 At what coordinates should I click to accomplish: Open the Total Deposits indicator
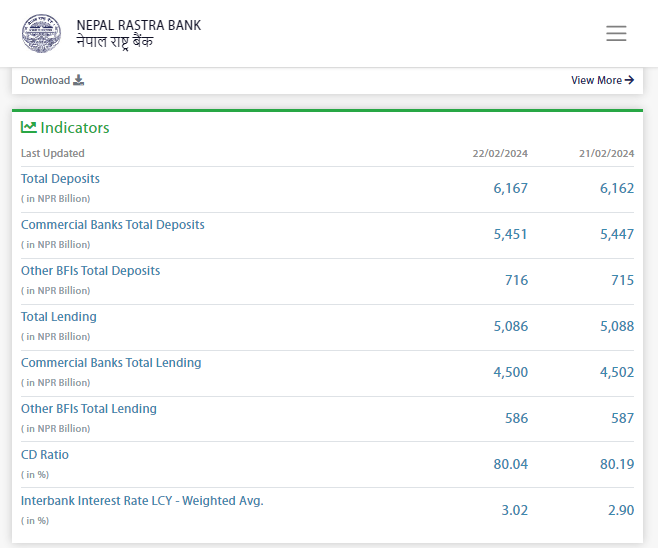pyautogui.click(x=60, y=179)
